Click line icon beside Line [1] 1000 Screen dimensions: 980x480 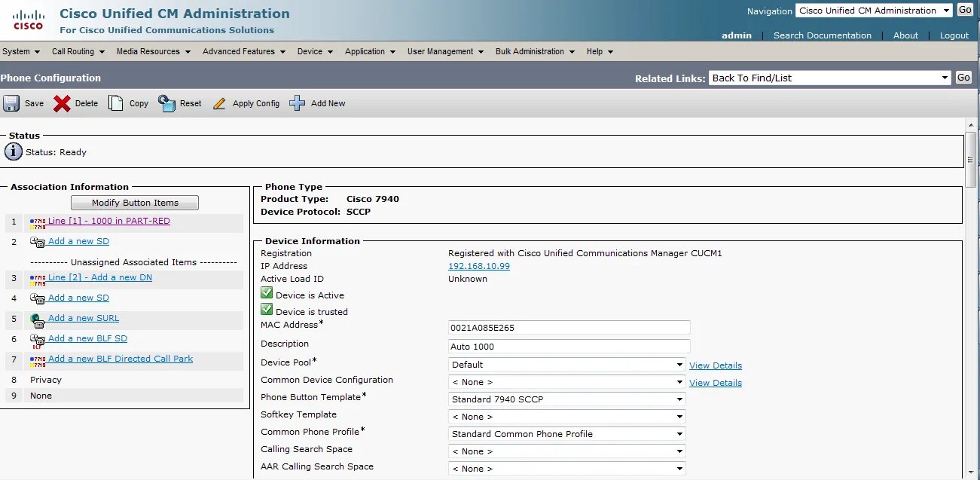point(38,223)
